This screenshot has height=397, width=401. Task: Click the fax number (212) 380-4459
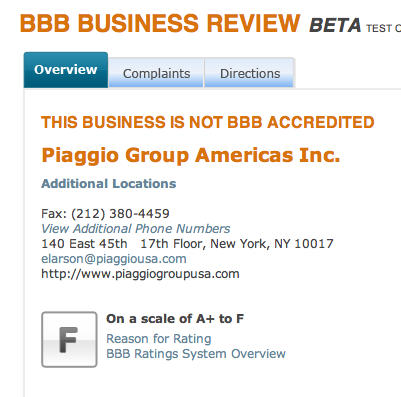[x=120, y=214]
